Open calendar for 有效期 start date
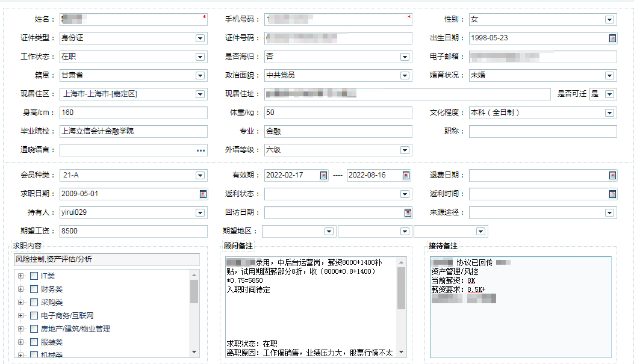Image resolution: width=634 pixels, height=364 pixels. [x=323, y=175]
